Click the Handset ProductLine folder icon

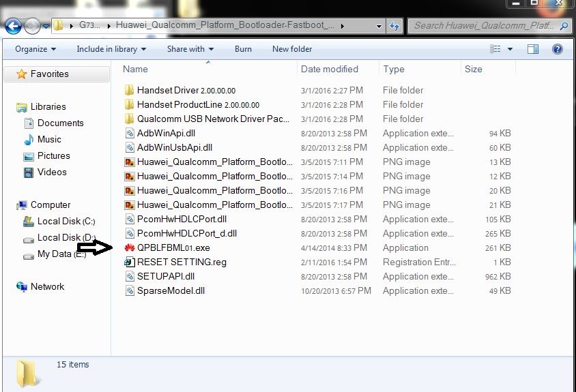[129, 104]
